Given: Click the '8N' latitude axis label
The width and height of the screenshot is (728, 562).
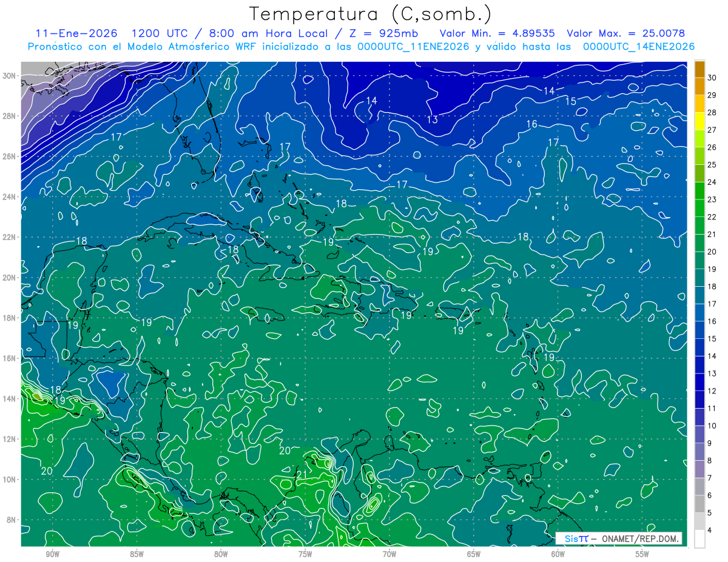Looking at the screenshot, I should [x=12, y=520].
